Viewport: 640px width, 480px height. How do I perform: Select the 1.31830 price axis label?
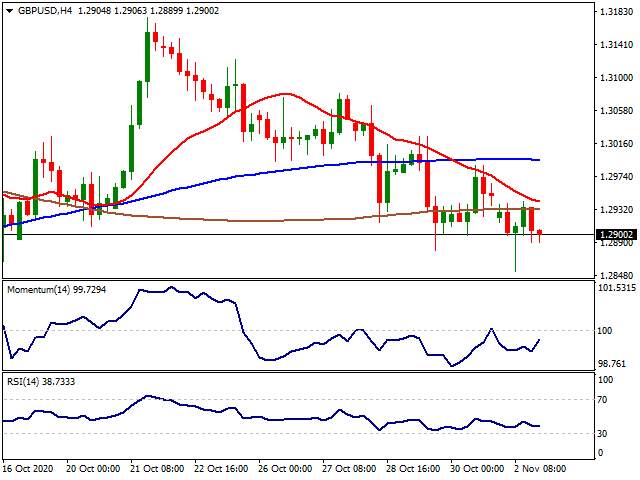pos(616,11)
